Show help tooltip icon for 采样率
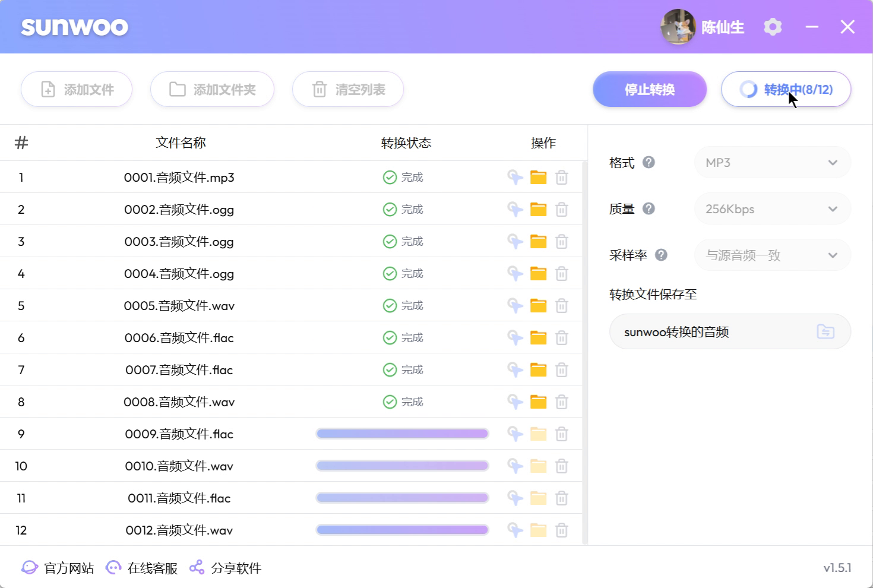This screenshot has width=873, height=588. [x=661, y=255]
